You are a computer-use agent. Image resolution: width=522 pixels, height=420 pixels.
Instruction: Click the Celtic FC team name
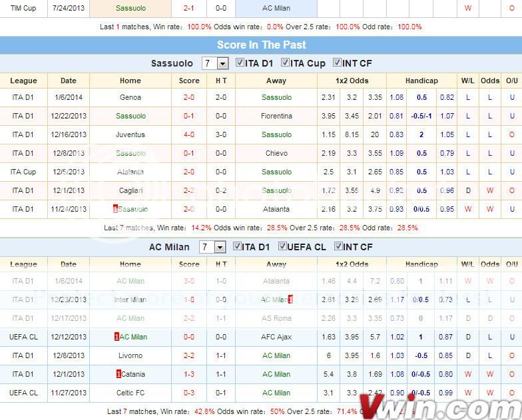tap(130, 393)
